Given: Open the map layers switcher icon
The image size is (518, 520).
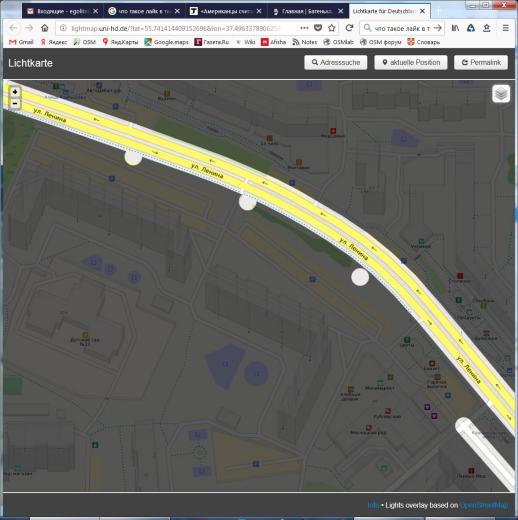Looking at the screenshot, I should point(501,94).
